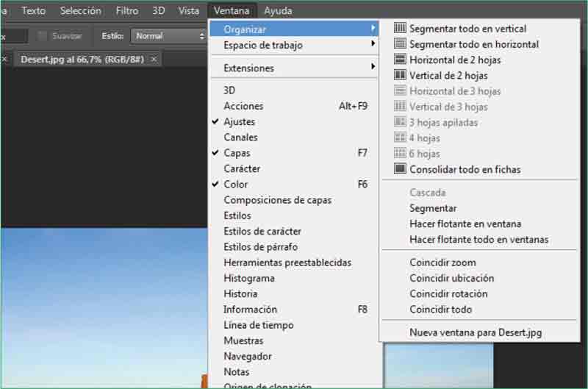The image size is (588, 389).
Task: Click the 3 hojas apiladas icon
Action: click(400, 122)
